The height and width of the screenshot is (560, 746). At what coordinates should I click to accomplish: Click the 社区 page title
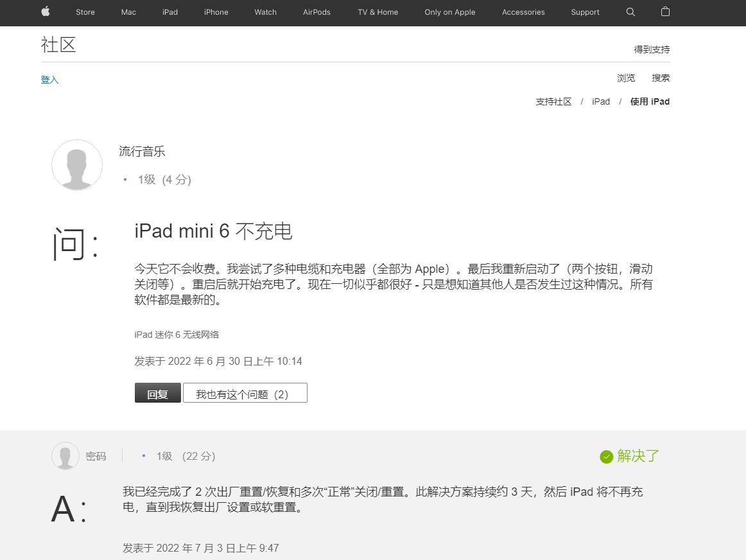click(x=58, y=45)
